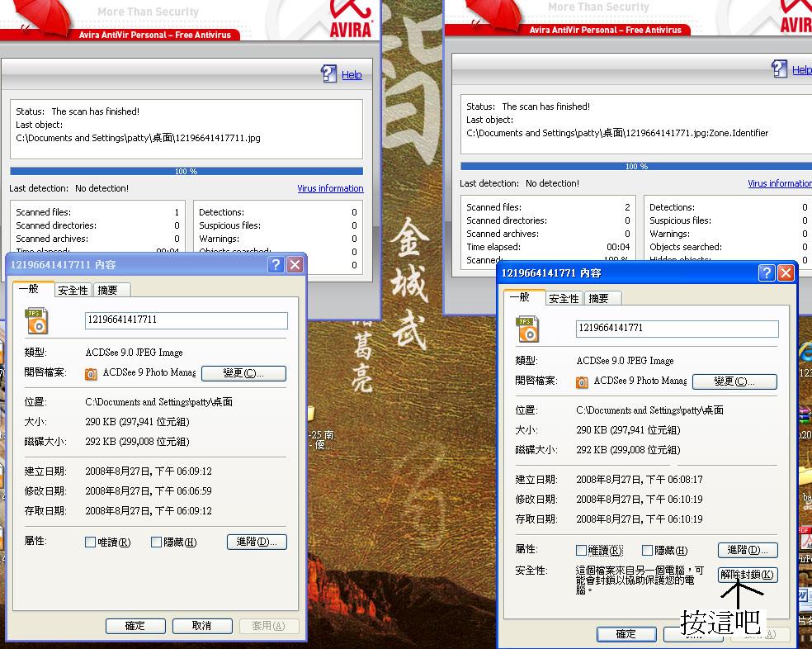Viewport: 812px width, 649px height.
Task: Click ACDSee app icon in left properties dialog
Action: (91, 374)
